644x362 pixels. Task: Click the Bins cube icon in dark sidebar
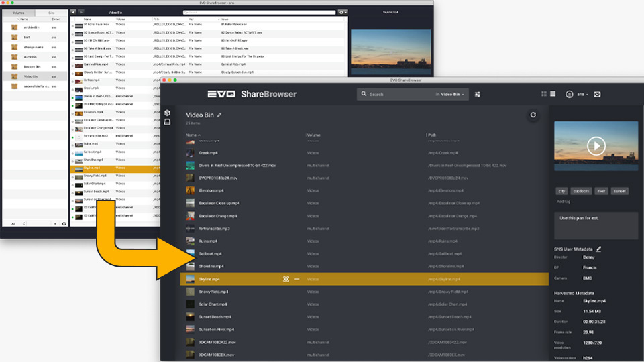point(167,113)
